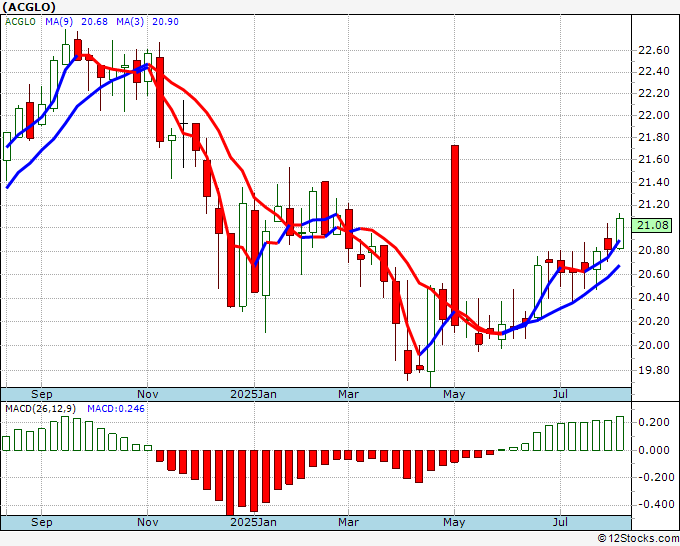Viewport: 680px width, 546px height.
Task: Click the Mar label on price chart axis
Action: [348, 394]
